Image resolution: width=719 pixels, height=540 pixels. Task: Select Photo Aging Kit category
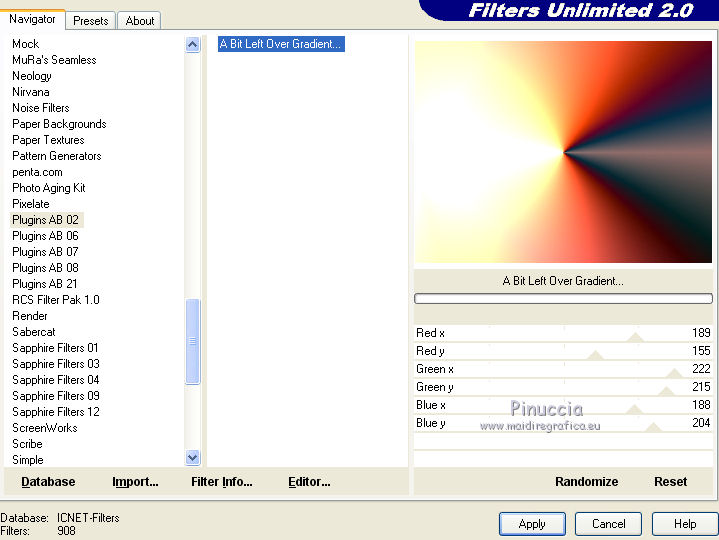[49, 188]
